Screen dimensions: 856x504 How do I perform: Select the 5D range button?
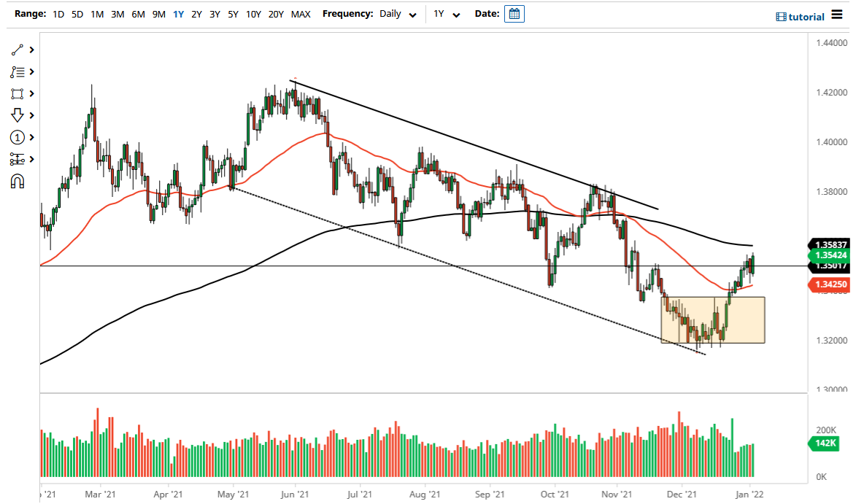pos(77,14)
